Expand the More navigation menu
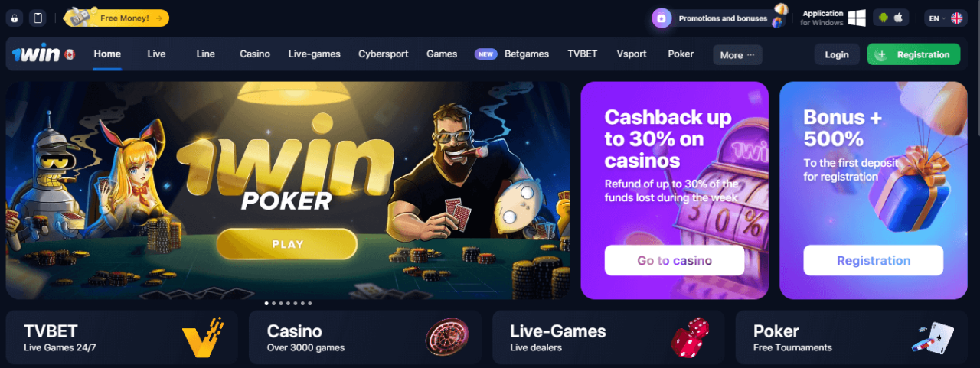The image size is (980, 368). 738,54
